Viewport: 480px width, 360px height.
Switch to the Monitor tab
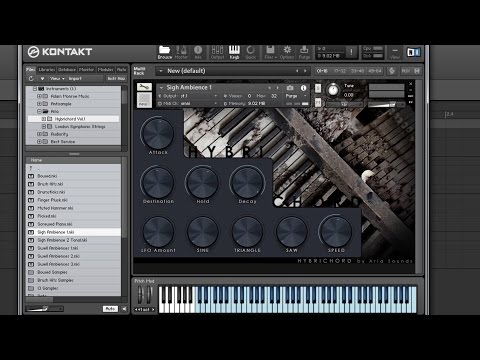pyautogui.click(x=87, y=69)
